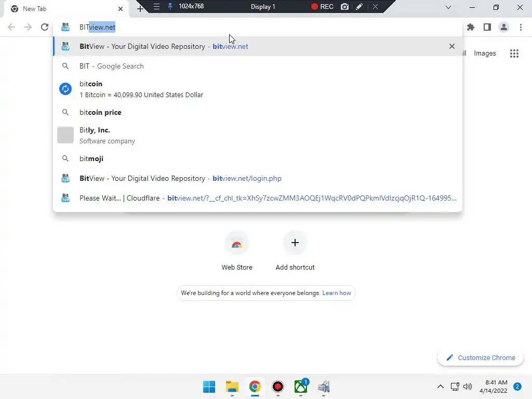This screenshot has height=399, width=532.
Task: Start recording with the REC button
Action: coord(322,6)
